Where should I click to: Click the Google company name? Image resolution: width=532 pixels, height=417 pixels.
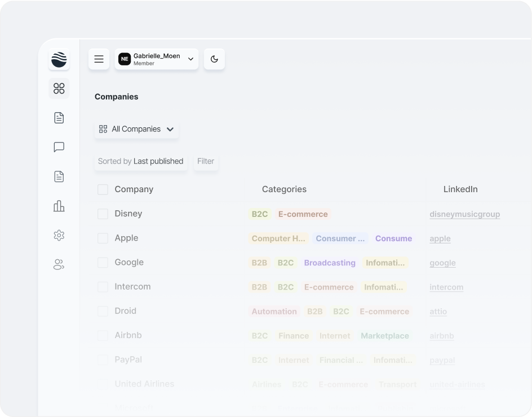click(x=129, y=262)
